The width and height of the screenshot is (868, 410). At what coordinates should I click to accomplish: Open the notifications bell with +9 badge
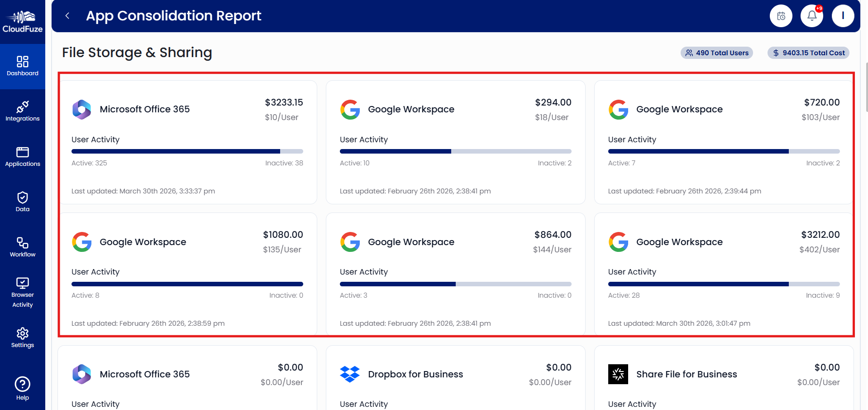[811, 16]
